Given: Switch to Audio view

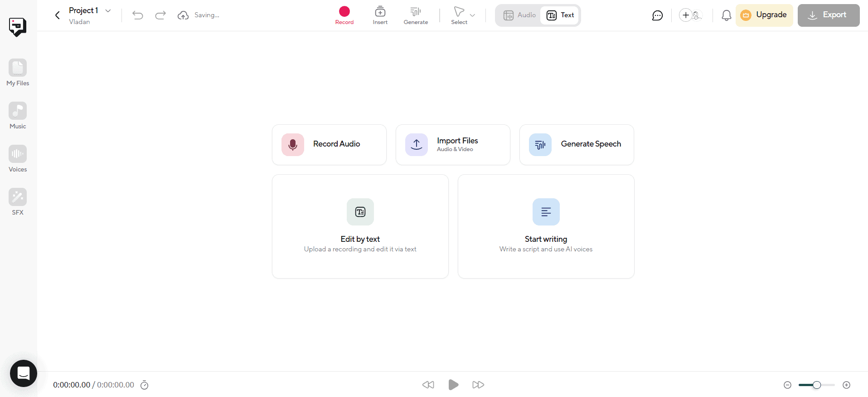Looking at the screenshot, I should (x=520, y=15).
